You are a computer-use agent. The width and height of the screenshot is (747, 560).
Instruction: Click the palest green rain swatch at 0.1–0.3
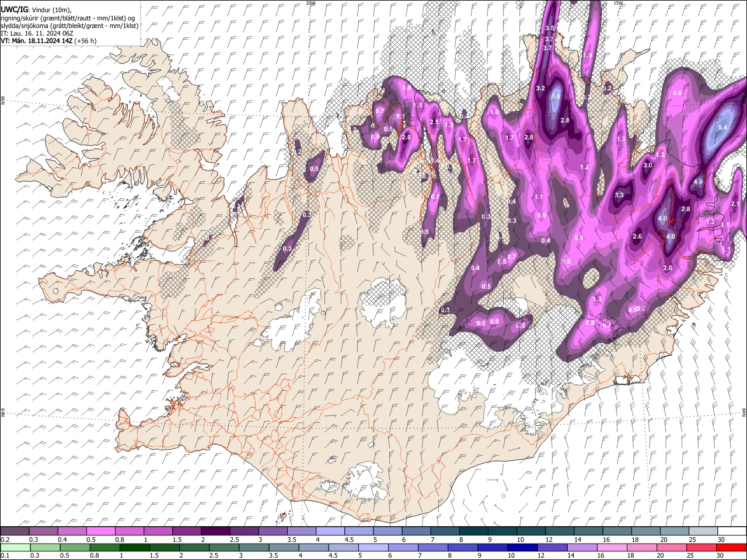coord(15,547)
